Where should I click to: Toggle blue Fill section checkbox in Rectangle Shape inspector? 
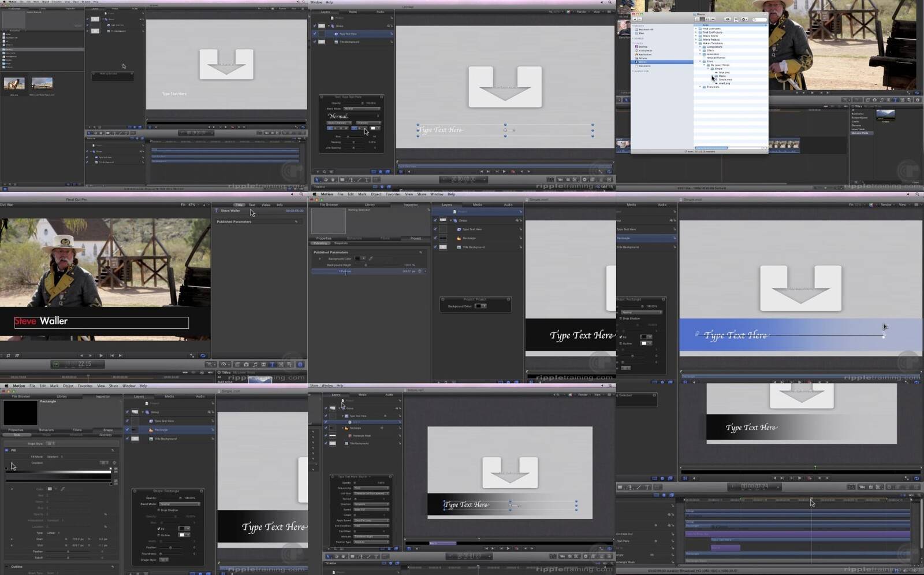click(x=6, y=450)
